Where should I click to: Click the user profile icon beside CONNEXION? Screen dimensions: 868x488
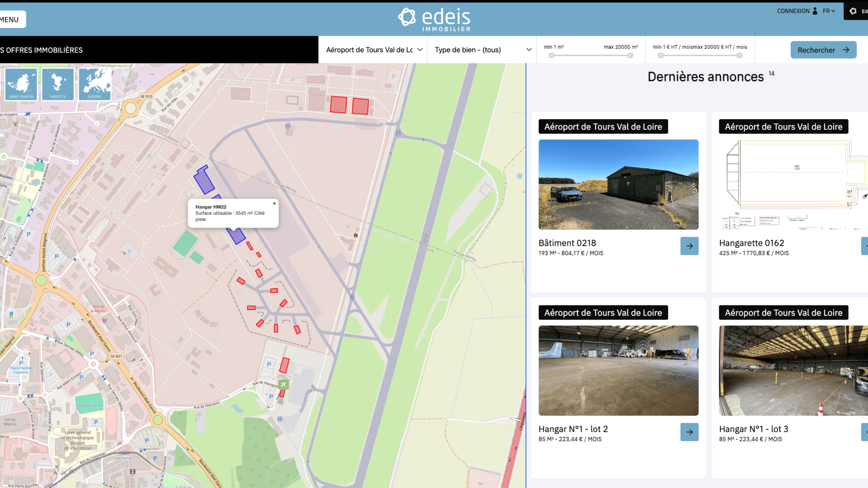(815, 11)
